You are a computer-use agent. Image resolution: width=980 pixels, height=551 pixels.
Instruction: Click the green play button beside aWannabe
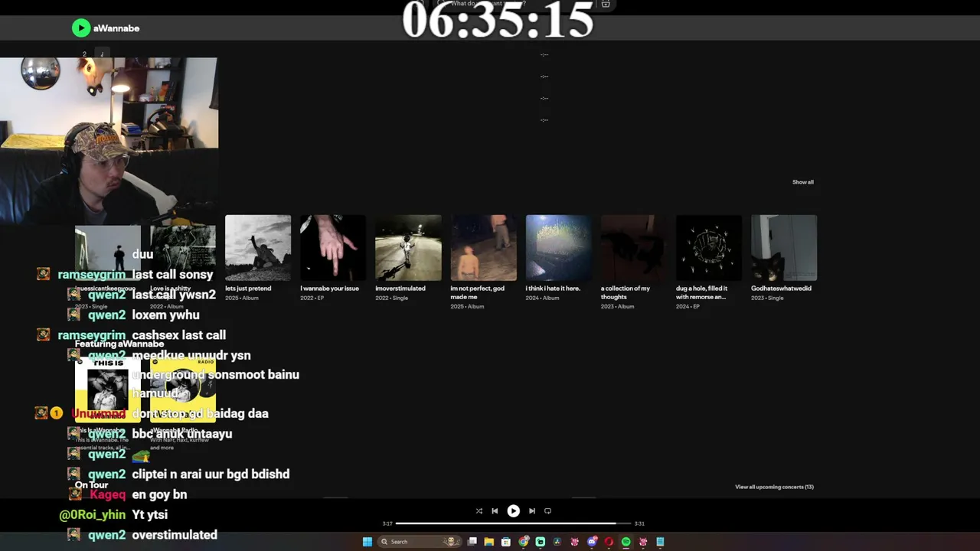81,28
